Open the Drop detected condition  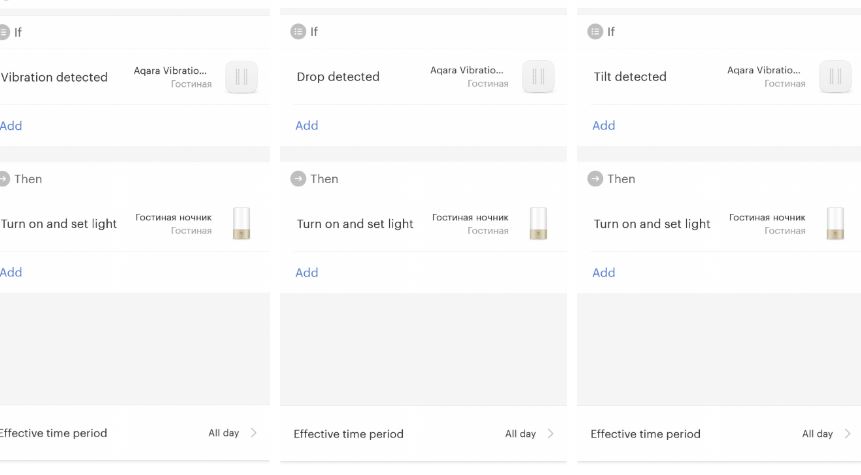pos(338,77)
